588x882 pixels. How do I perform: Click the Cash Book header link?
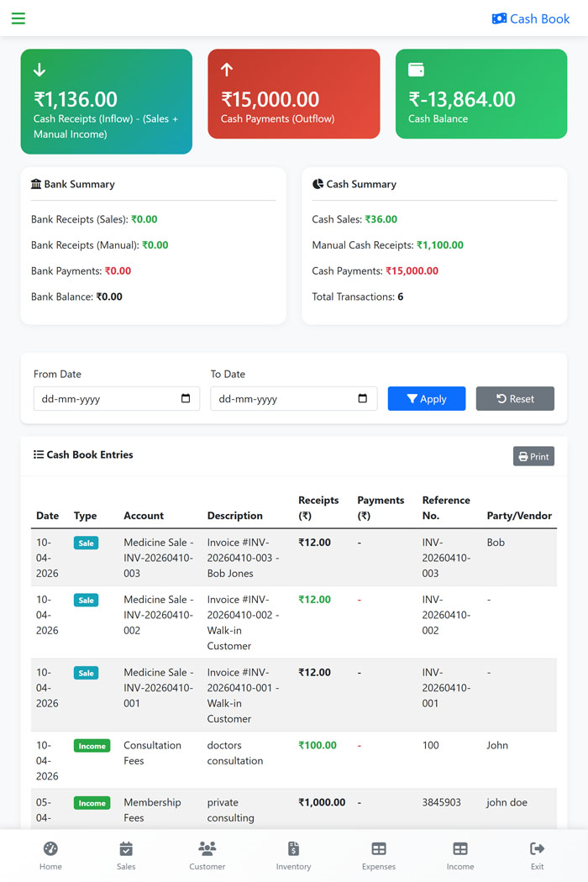click(x=531, y=18)
